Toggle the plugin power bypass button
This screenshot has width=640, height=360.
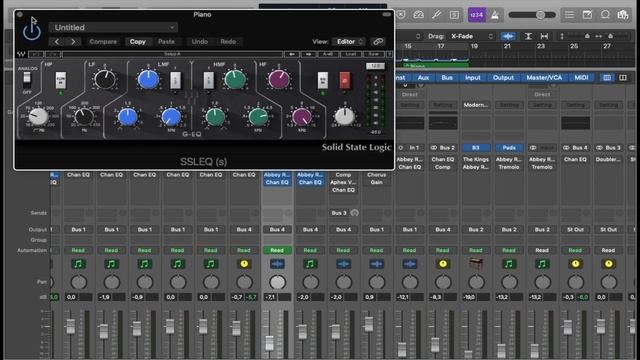[x=31, y=31]
